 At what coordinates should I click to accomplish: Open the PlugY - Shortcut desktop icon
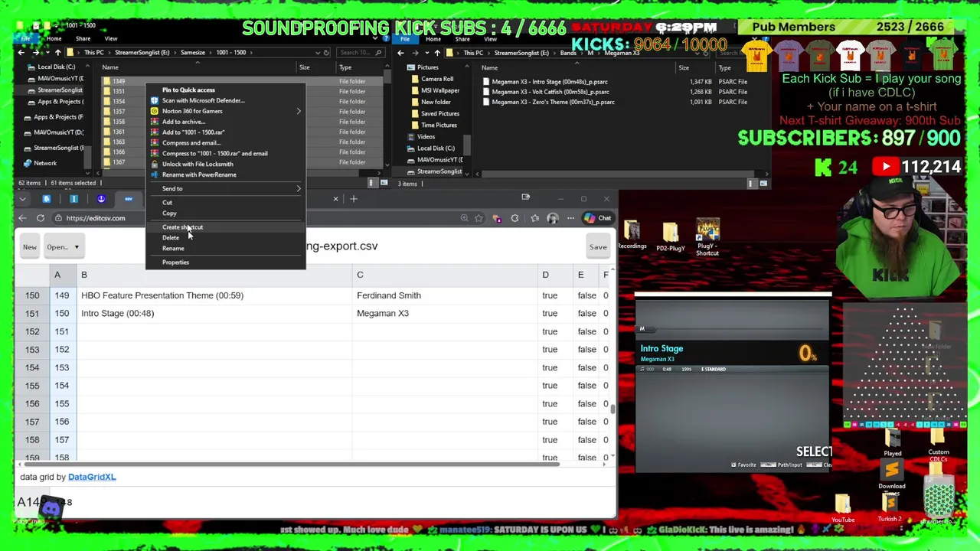click(707, 238)
